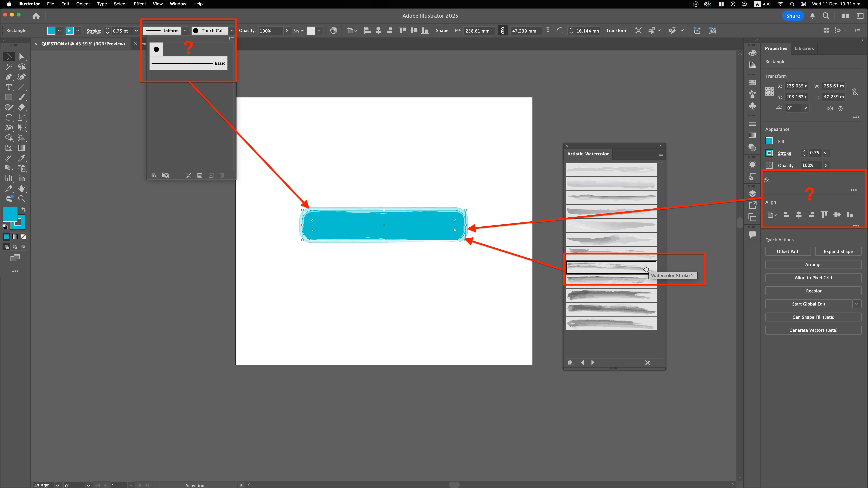868x488 pixels.
Task: Open the Uniform variable width profile dropdown
Action: tap(185, 31)
